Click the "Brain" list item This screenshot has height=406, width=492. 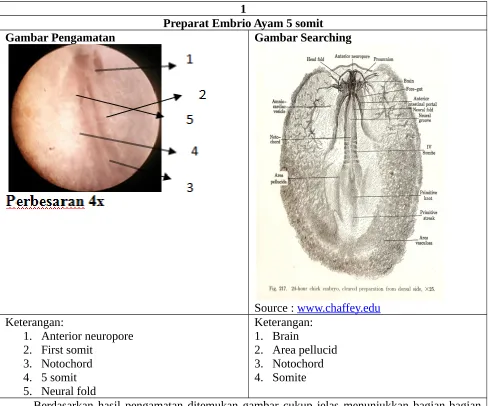285,336
